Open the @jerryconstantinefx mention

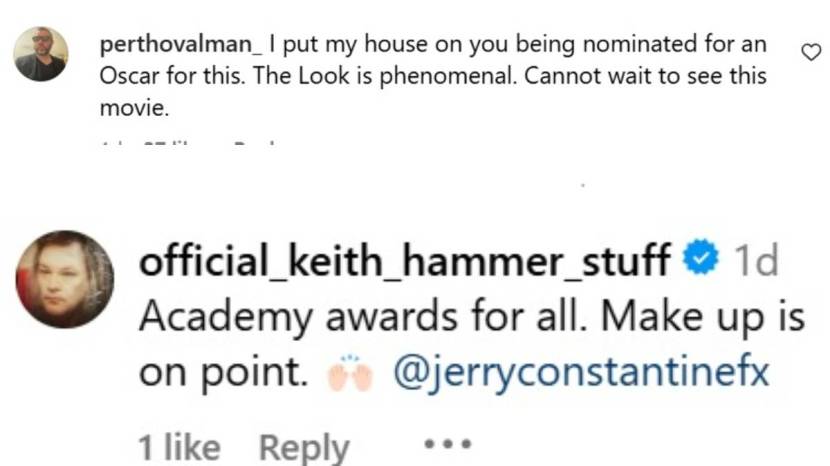point(582,372)
